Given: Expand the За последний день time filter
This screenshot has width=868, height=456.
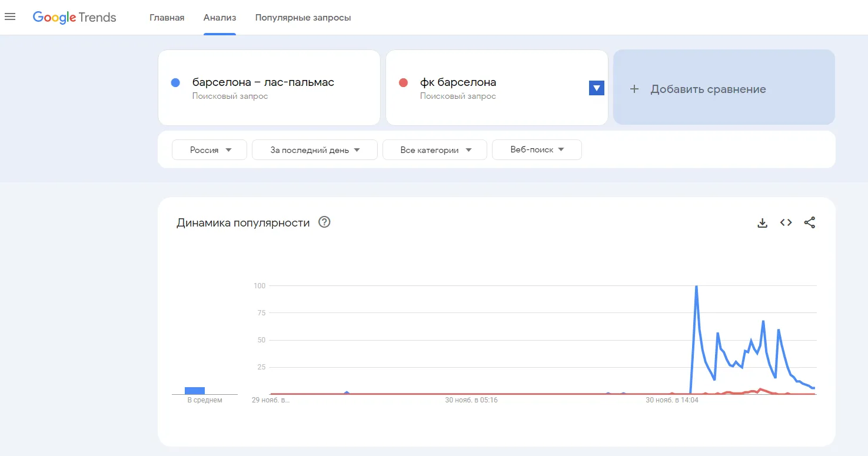Looking at the screenshot, I should coord(315,150).
